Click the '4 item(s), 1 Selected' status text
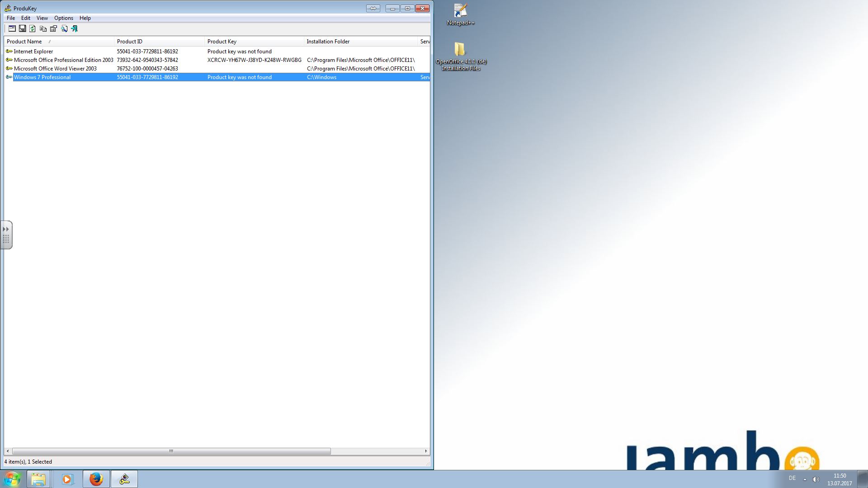Viewport: 868px width, 488px height. point(28,462)
